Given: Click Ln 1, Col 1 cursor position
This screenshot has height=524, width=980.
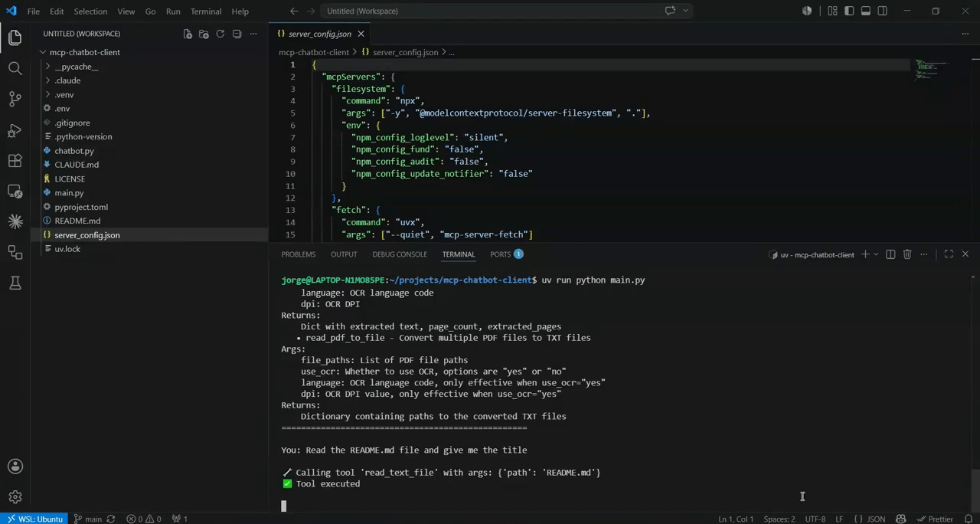Looking at the screenshot, I should pyautogui.click(x=736, y=519).
